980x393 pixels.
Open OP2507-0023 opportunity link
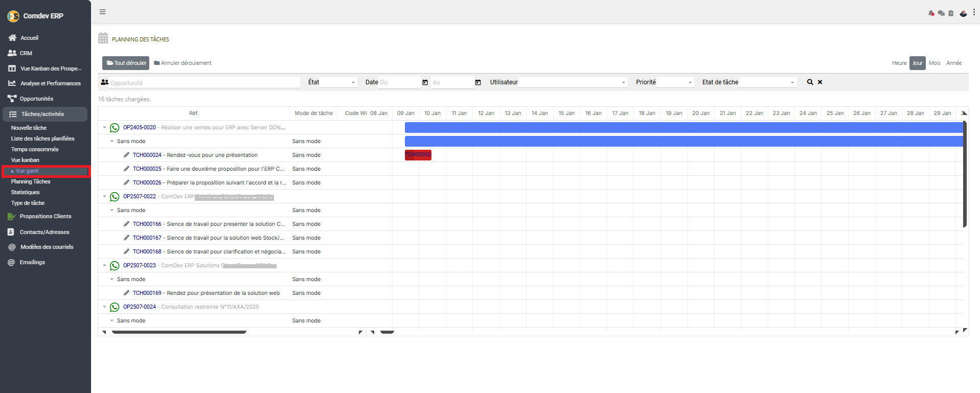(x=140, y=266)
